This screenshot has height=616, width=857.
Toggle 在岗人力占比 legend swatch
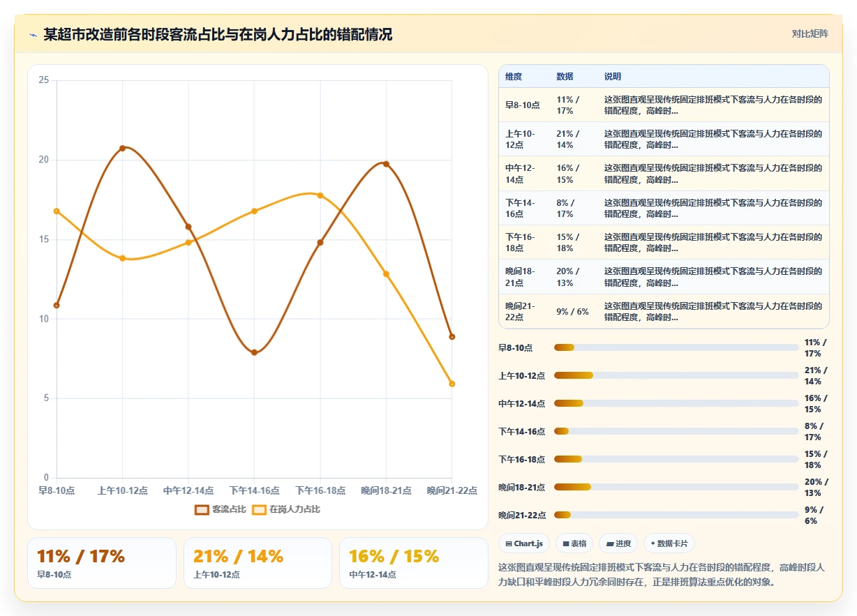point(259,510)
